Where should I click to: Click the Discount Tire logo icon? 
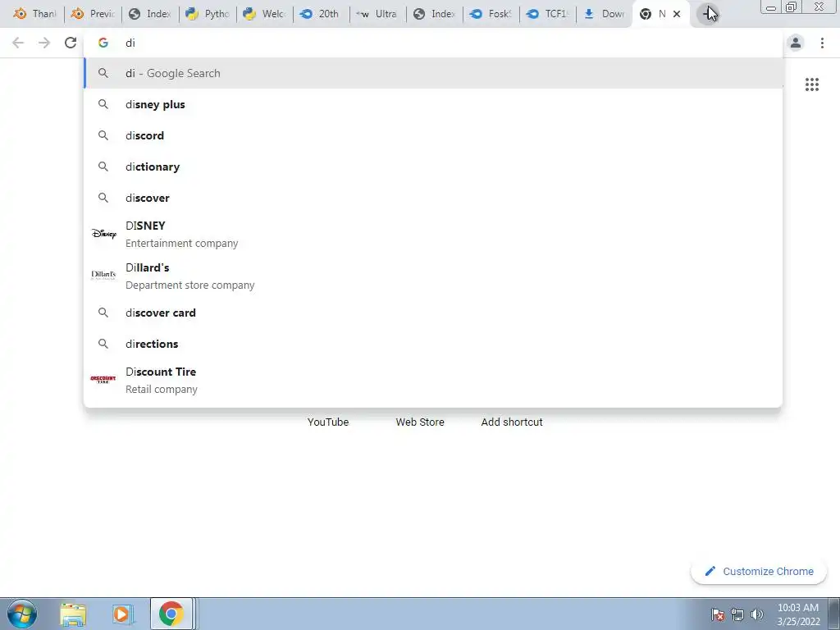click(103, 380)
